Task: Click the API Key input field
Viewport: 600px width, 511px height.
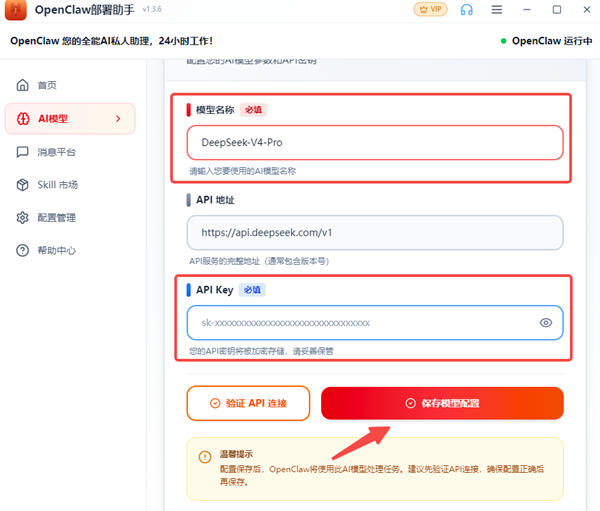Action: click(x=375, y=323)
